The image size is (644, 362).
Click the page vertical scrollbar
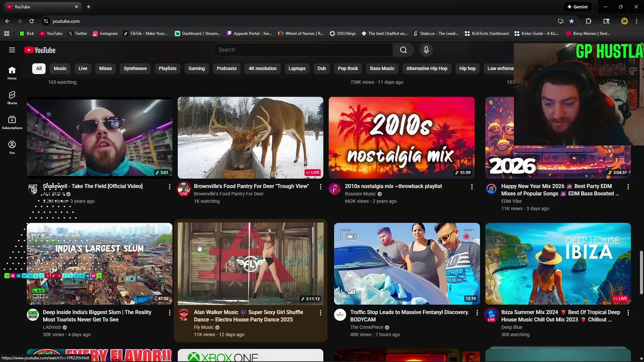tap(641, 273)
